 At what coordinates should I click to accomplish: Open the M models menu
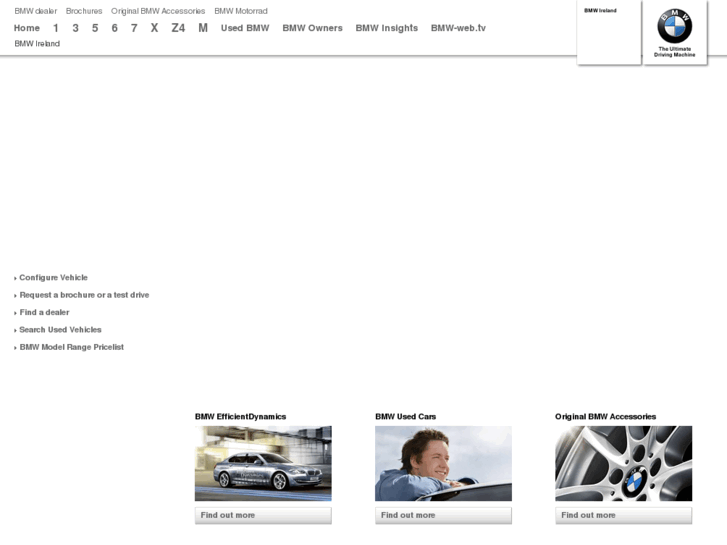click(203, 28)
